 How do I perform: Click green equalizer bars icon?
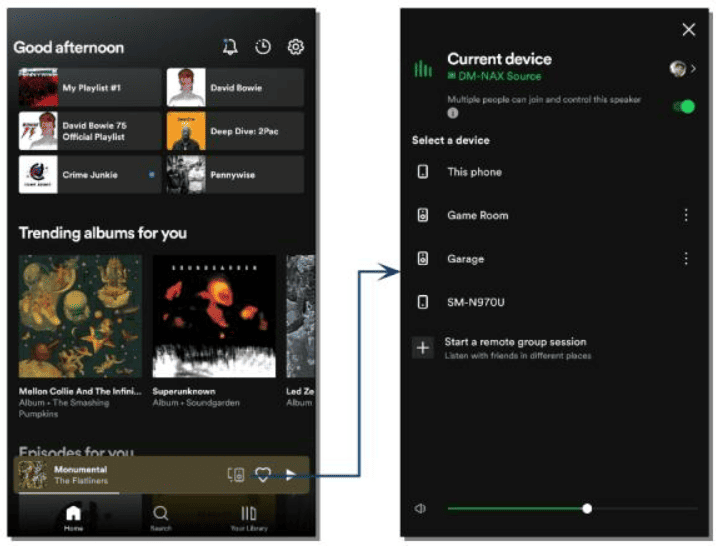[423, 69]
